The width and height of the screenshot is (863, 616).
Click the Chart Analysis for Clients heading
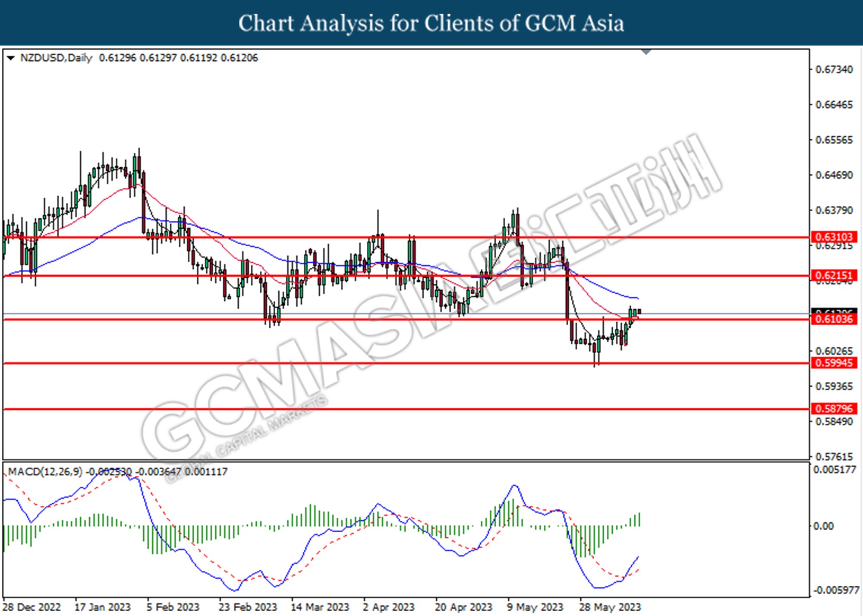tap(431, 23)
